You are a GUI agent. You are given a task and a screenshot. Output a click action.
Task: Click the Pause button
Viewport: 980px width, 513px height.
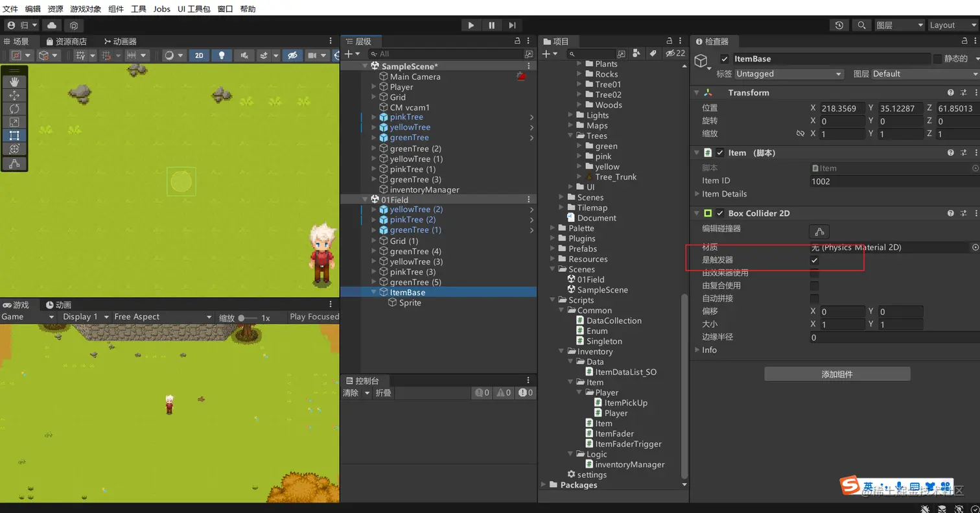point(492,25)
